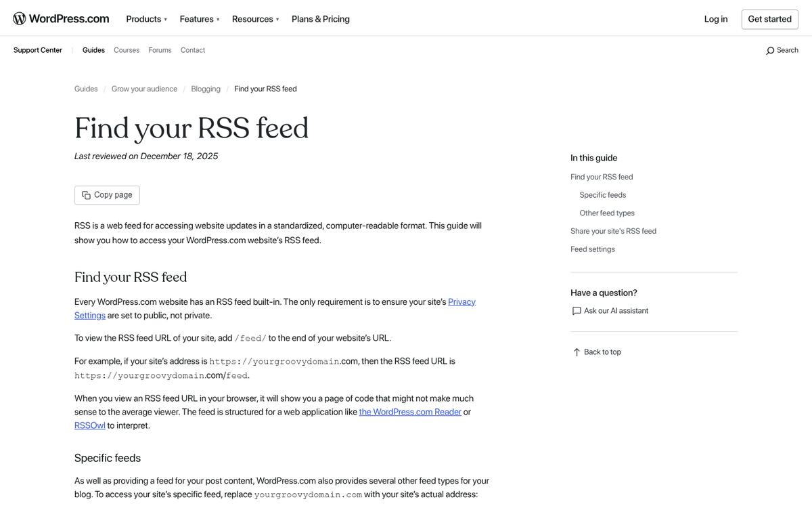
Task: Click the WordPress.com logo icon
Action: [x=20, y=18]
